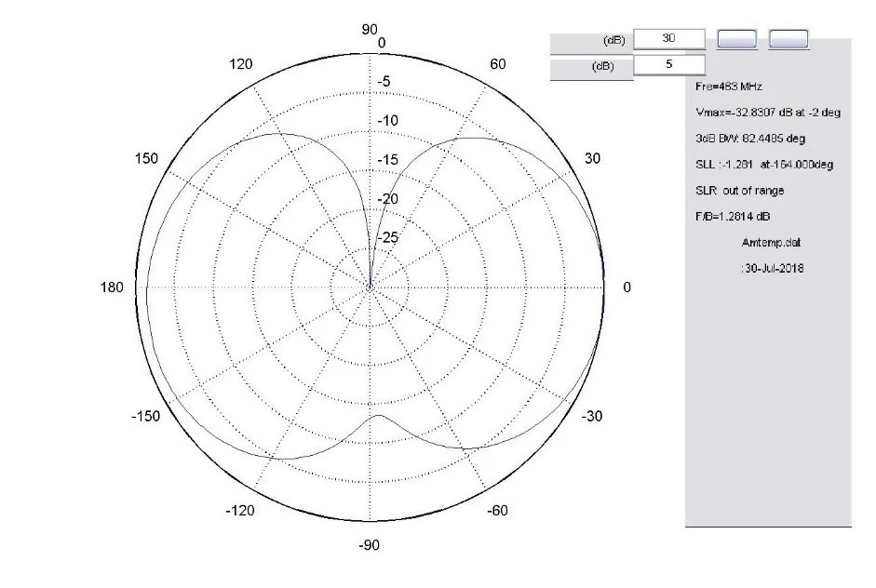
Task: Click the SLL side lobe level line
Action: [763, 165]
